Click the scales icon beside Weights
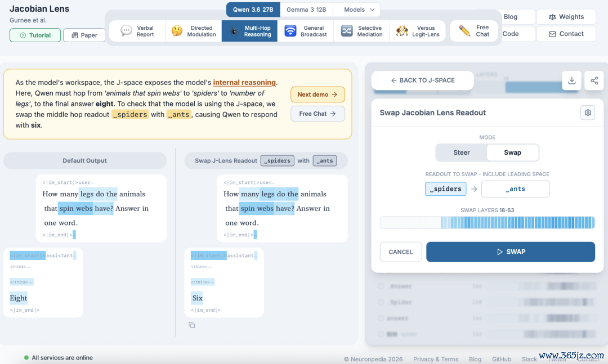The width and height of the screenshot is (608, 364). click(552, 17)
